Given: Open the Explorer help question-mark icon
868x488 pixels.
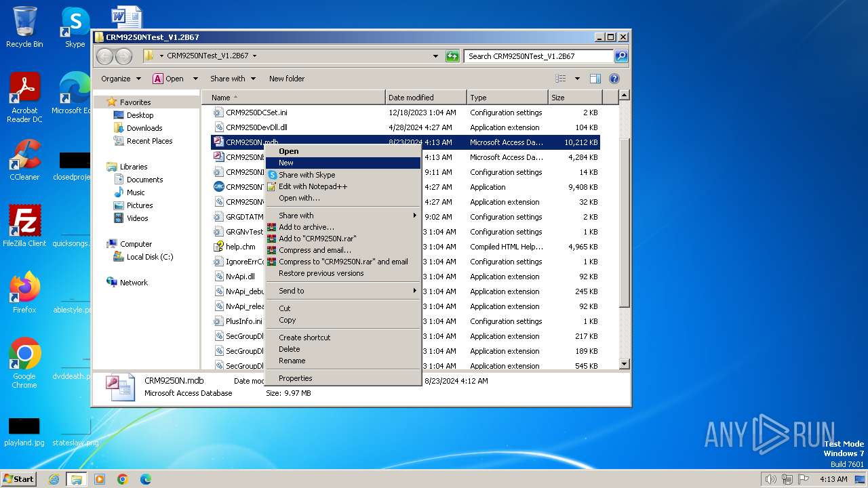Looking at the screenshot, I should 614,79.
